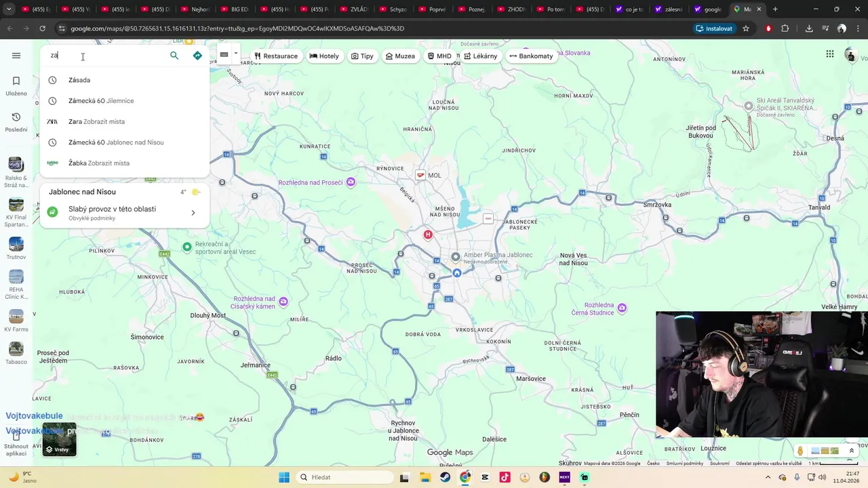
Task: Select suggestion Žabka Zobrazit místa
Action: (x=125, y=163)
